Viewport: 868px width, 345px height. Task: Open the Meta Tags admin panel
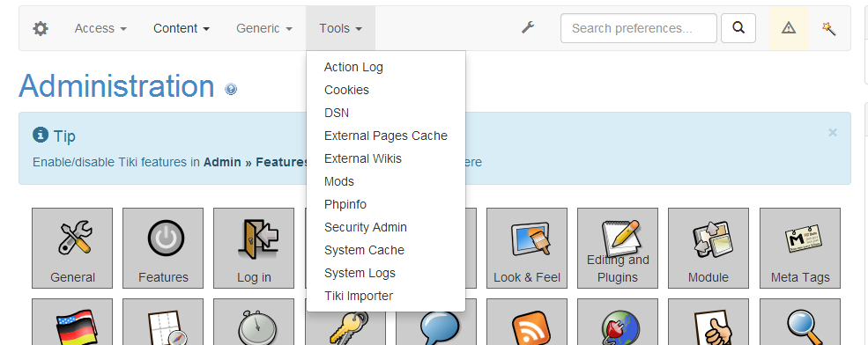(800, 247)
